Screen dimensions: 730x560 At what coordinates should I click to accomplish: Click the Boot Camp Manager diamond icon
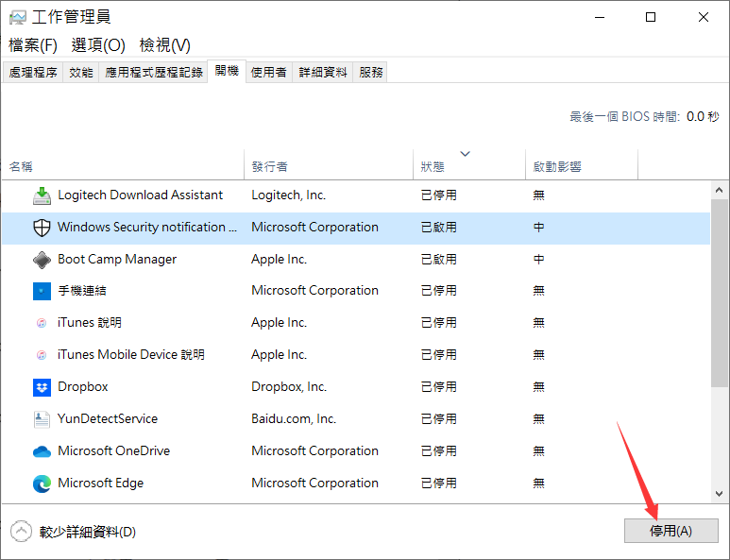point(42,260)
